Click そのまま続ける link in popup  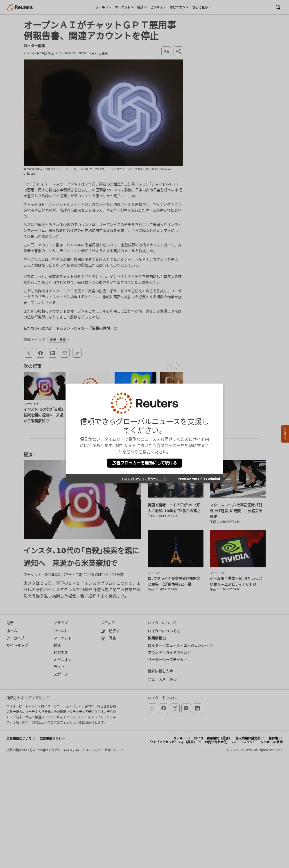tap(131, 479)
